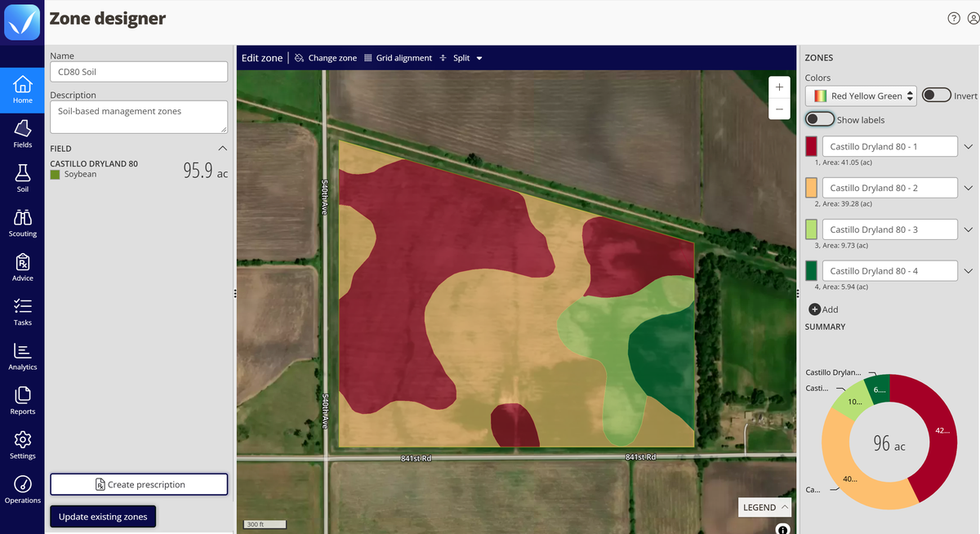Edit zone name Castillo Dryland 80 - 2
The width and height of the screenshot is (980, 534).
point(889,188)
